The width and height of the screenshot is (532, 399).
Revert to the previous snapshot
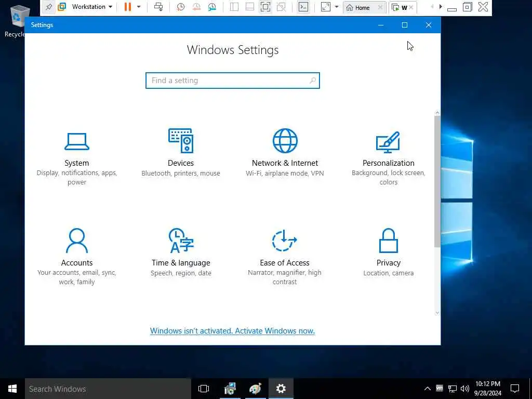[x=196, y=7]
